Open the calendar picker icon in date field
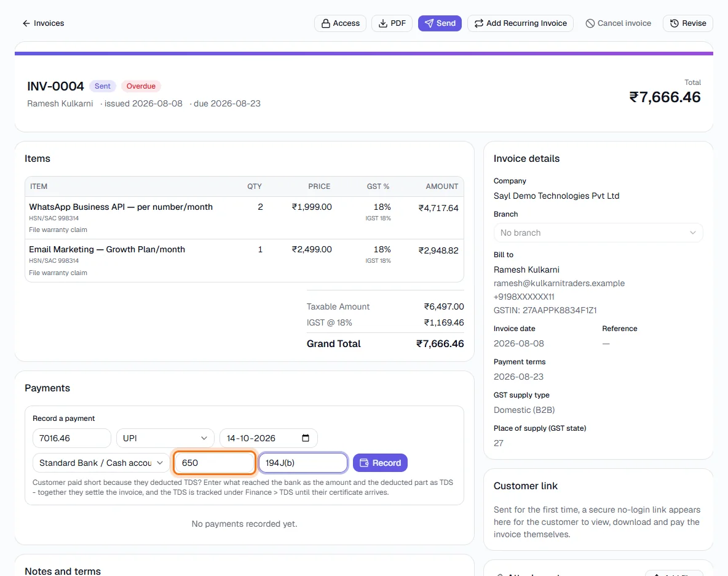 [306, 438]
